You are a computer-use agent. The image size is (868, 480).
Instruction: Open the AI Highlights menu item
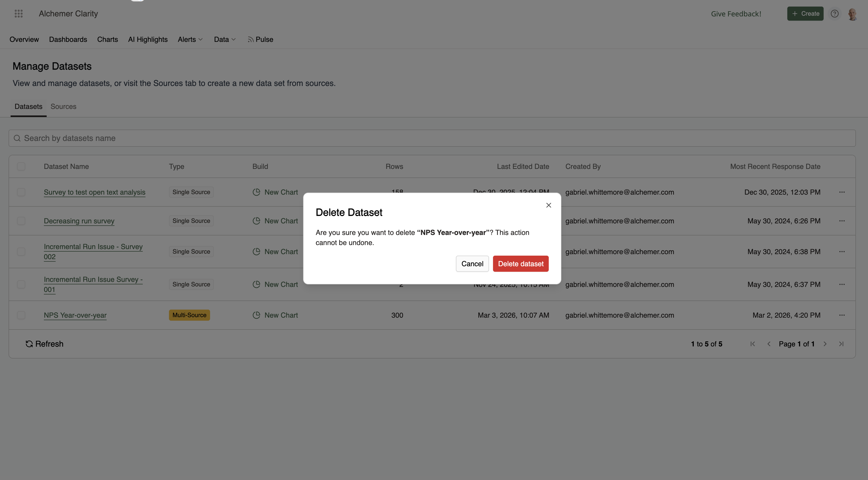[x=148, y=39]
